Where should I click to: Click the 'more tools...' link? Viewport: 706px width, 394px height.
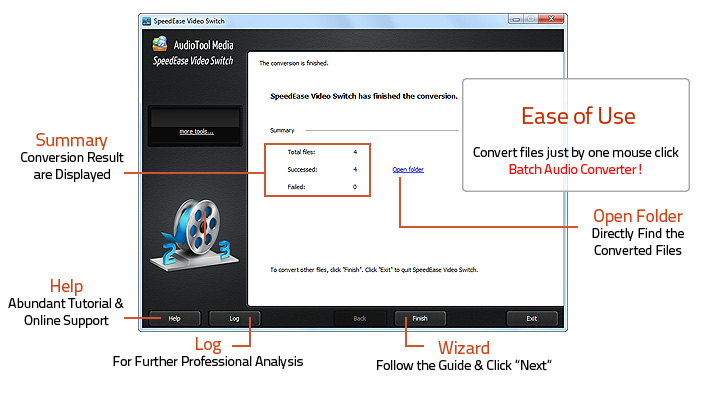[x=196, y=132]
